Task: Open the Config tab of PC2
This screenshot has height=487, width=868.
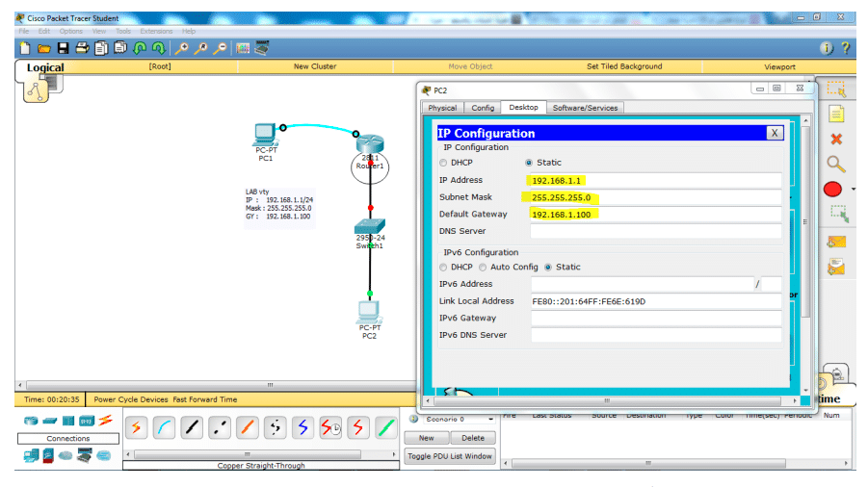Action: pos(483,108)
